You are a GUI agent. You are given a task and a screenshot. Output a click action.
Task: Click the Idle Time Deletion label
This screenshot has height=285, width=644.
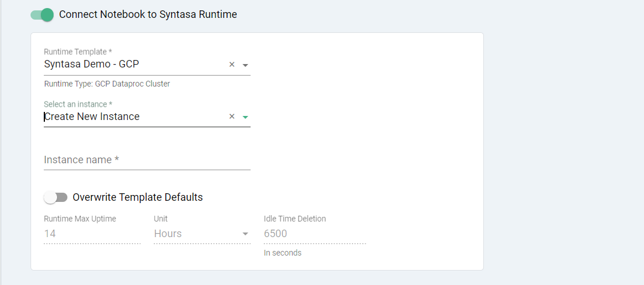tap(294, 219)
